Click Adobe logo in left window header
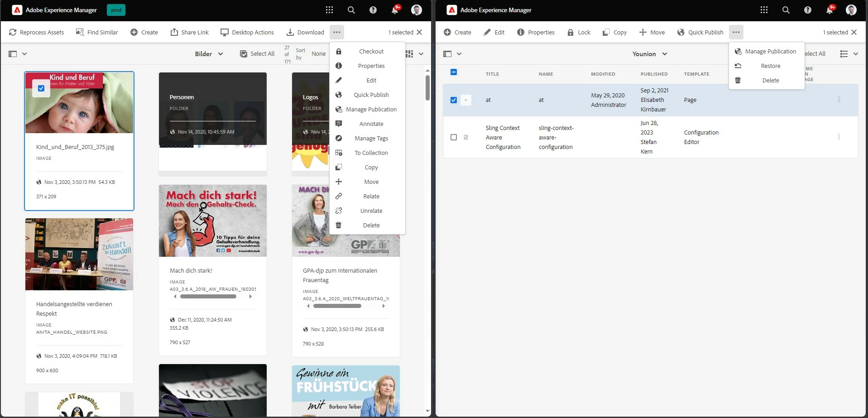Viewport: 868px width, 418px height. (x=17, y=10)
